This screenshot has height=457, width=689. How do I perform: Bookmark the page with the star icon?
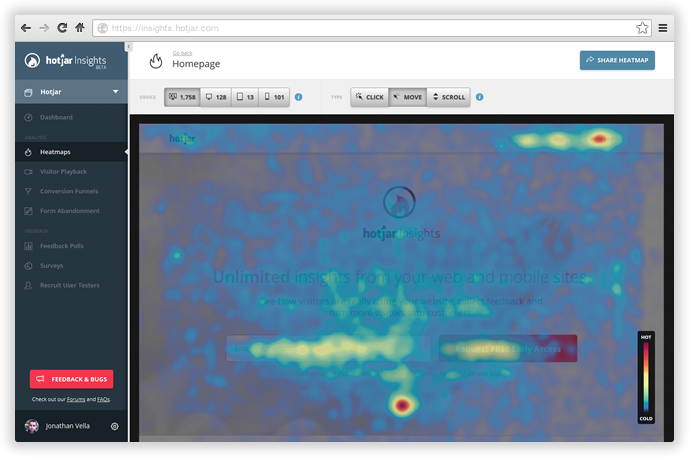[642, 28]
